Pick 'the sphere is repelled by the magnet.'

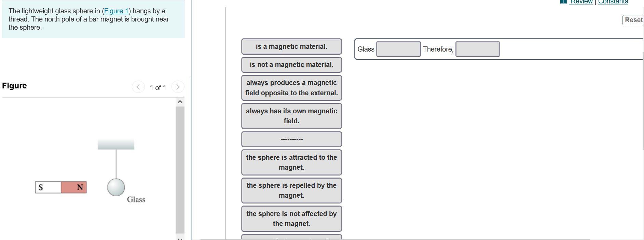pyautogui.click(x=291, y=190)
